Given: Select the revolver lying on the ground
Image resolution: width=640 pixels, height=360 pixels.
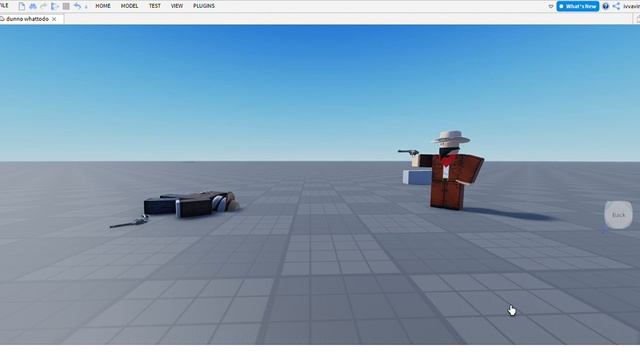Looking at the screenshot, I should click(129, 223).
